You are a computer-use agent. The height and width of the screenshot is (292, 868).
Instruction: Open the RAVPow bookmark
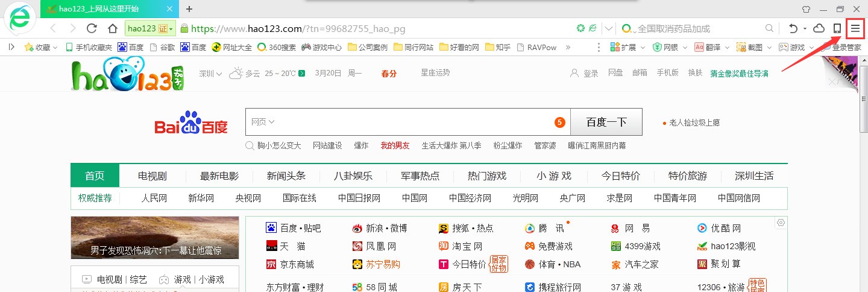(536, 47)
